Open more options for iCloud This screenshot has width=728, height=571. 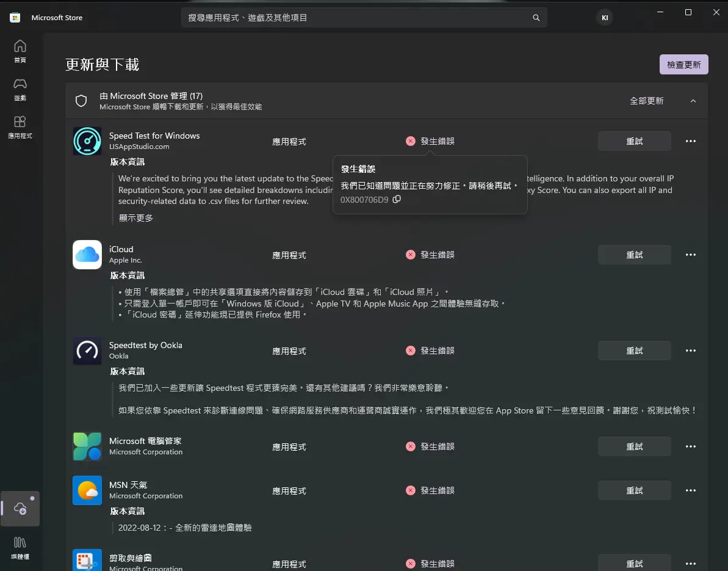(x=690, y=255)
